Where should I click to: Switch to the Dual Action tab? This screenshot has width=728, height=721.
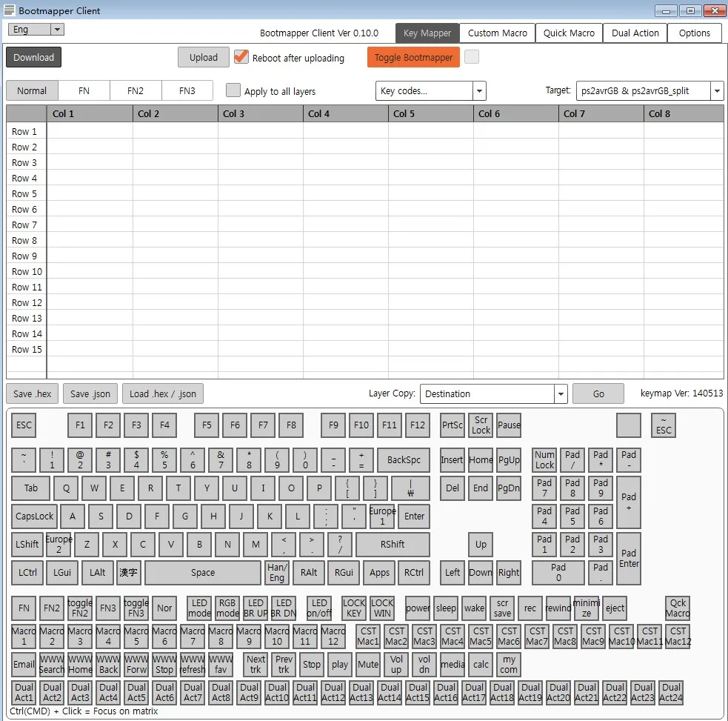[x=635, y=33]
